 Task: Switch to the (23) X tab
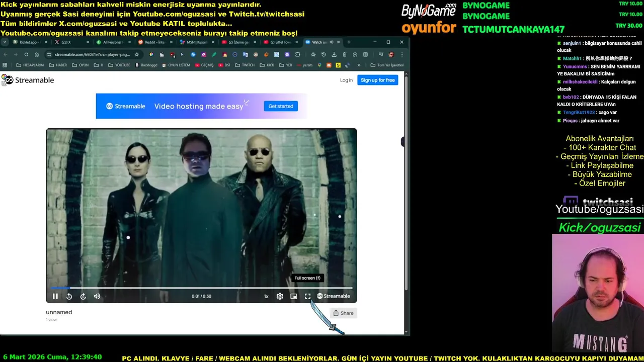point(70,42)
